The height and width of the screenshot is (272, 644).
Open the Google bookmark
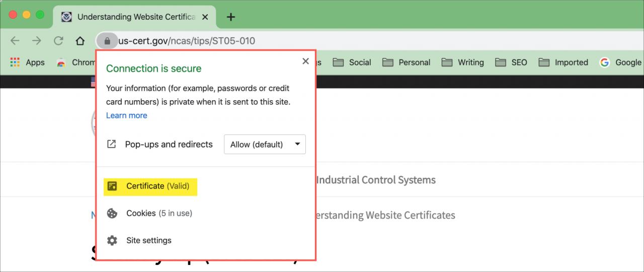pos(621,62)
